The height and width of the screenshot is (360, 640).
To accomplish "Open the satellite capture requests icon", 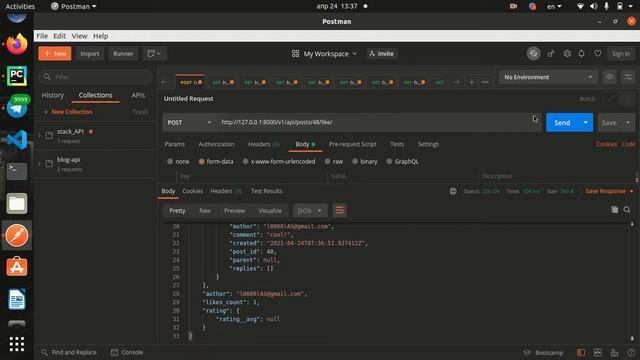I will (x=551, y=53).
